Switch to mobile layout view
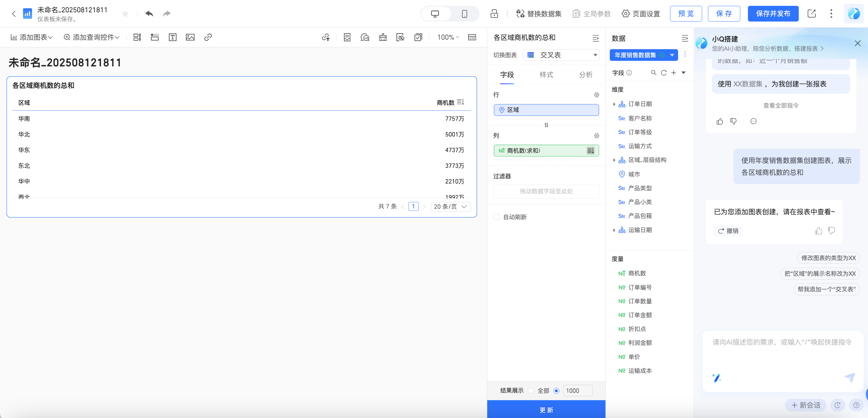The image size is (868, 418). click(464, 14)
